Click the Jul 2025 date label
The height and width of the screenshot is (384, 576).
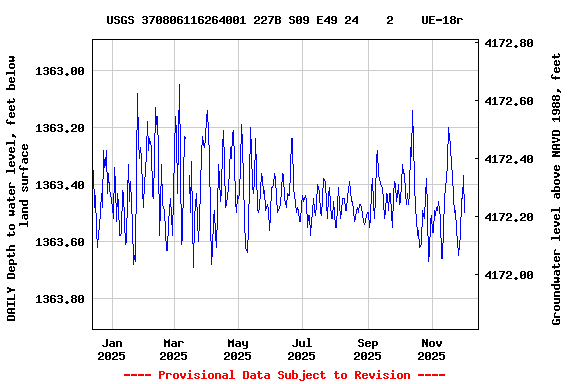(x=302, y=349)
